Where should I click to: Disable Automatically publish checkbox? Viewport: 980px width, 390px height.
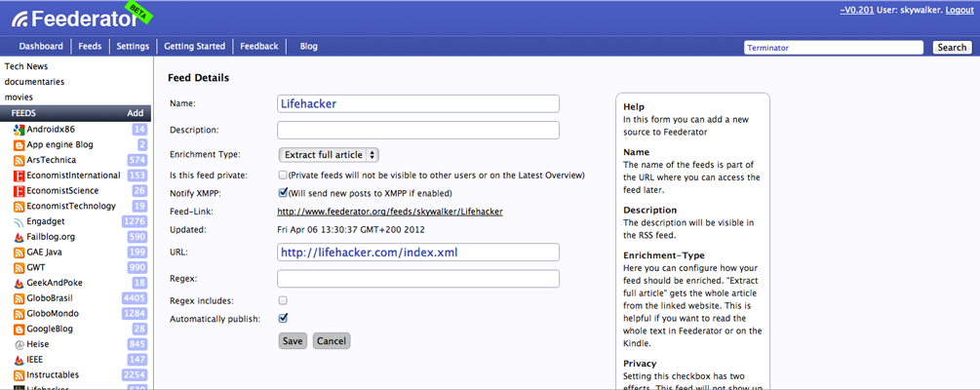[283, 318]
